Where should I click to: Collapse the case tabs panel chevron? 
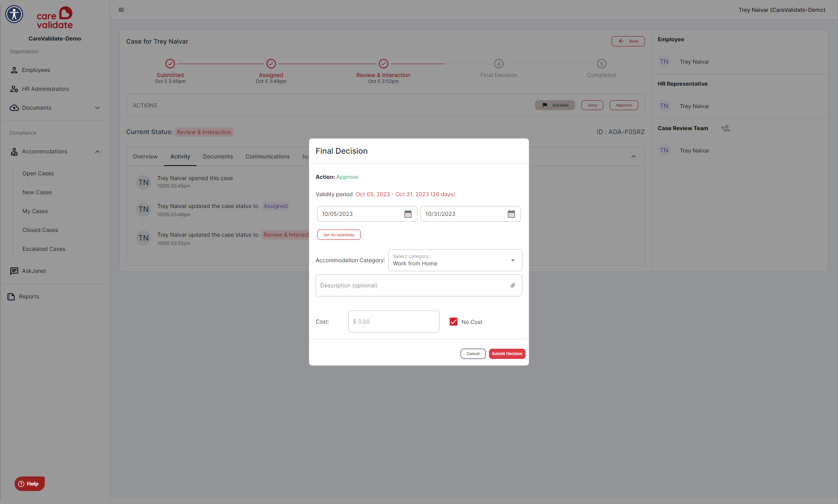pos(634,156)
